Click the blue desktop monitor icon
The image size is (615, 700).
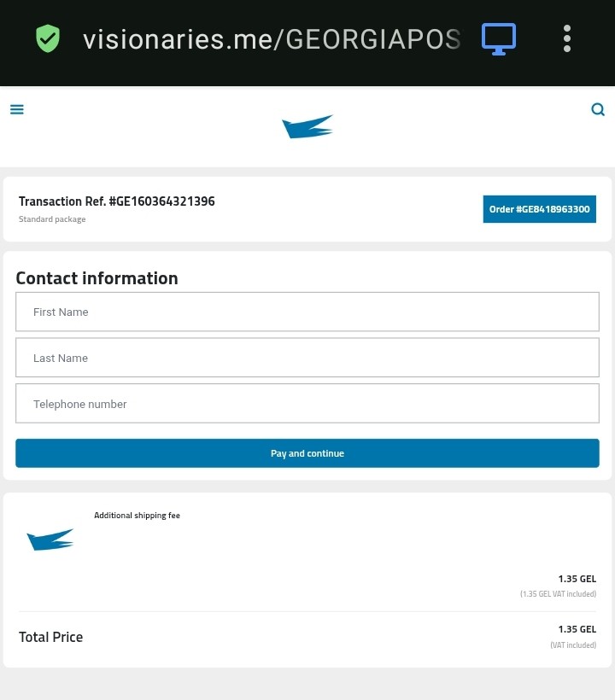[499, 38]
